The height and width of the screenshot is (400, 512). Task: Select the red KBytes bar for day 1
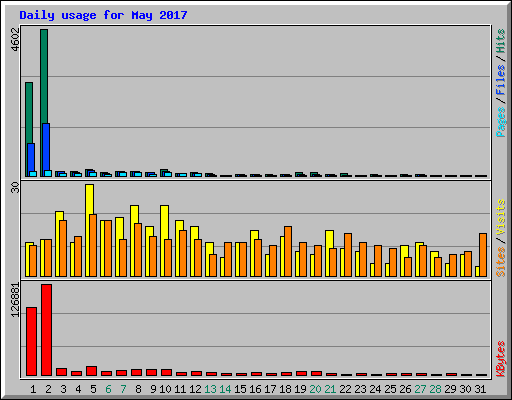pyautogui.click(x=31, y=341)
